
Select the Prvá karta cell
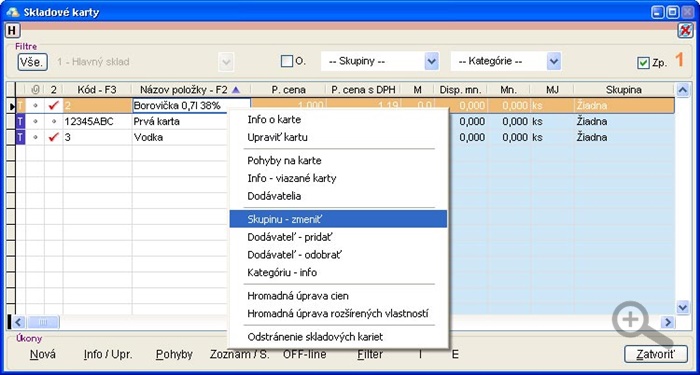(x=181, y=121)
